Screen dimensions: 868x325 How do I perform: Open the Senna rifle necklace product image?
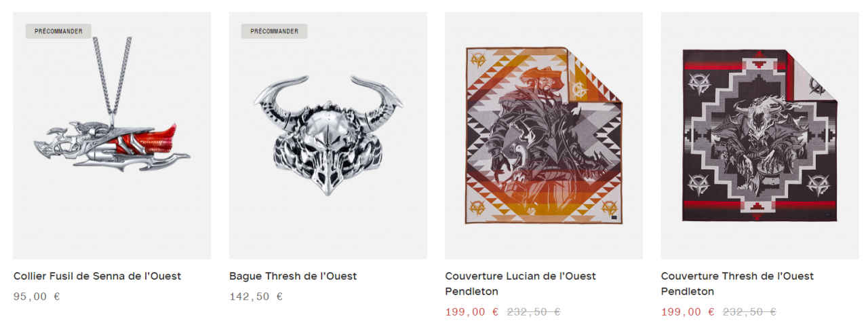point(112,135)
